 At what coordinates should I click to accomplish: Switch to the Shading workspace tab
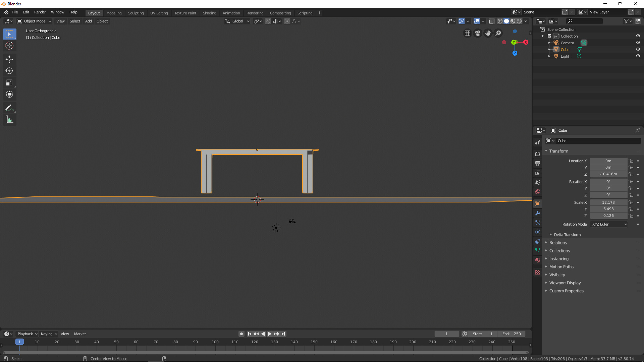[209, 13]
